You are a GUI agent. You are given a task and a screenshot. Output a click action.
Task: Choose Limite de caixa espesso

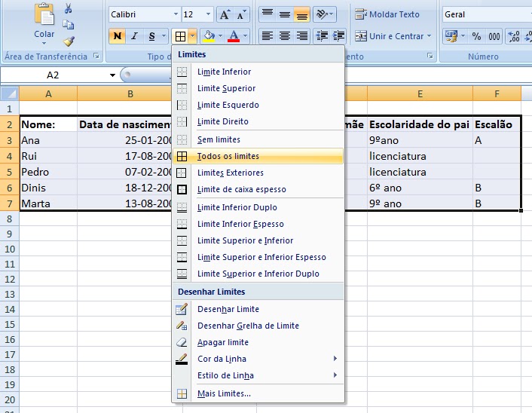[258, 189]
